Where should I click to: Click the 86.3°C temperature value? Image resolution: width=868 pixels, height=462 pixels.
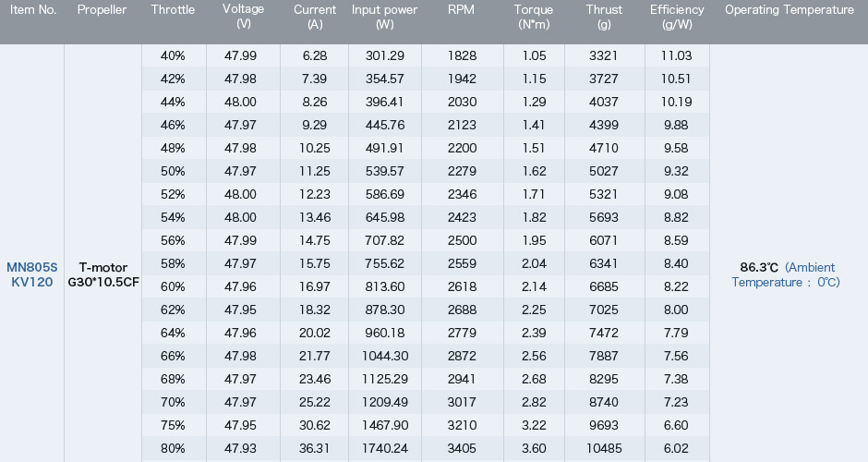click(x=759, y=267)
